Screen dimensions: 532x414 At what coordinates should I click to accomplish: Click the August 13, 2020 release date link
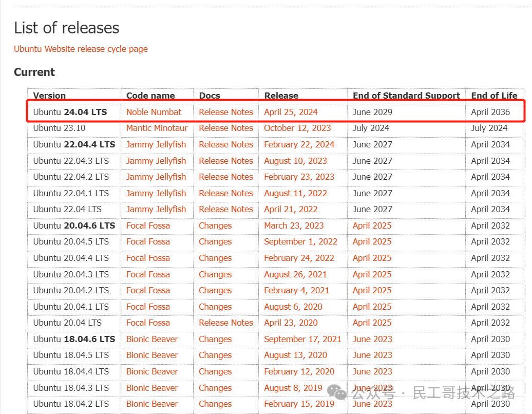point(295,355)
